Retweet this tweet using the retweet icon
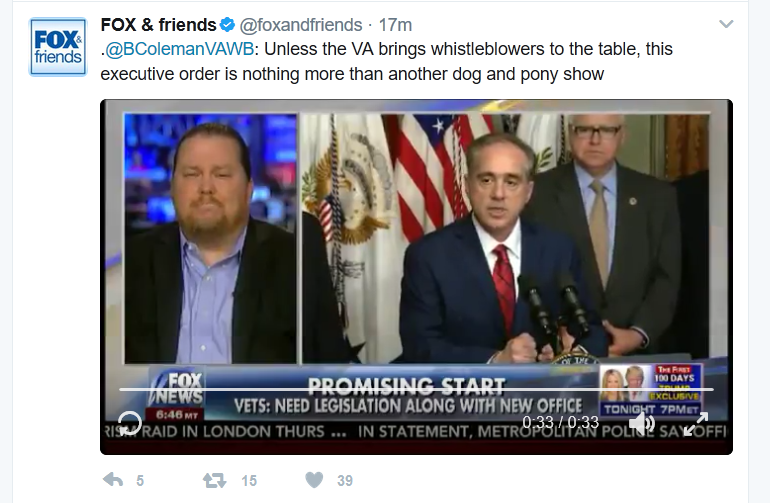 (x=214, y=480)
